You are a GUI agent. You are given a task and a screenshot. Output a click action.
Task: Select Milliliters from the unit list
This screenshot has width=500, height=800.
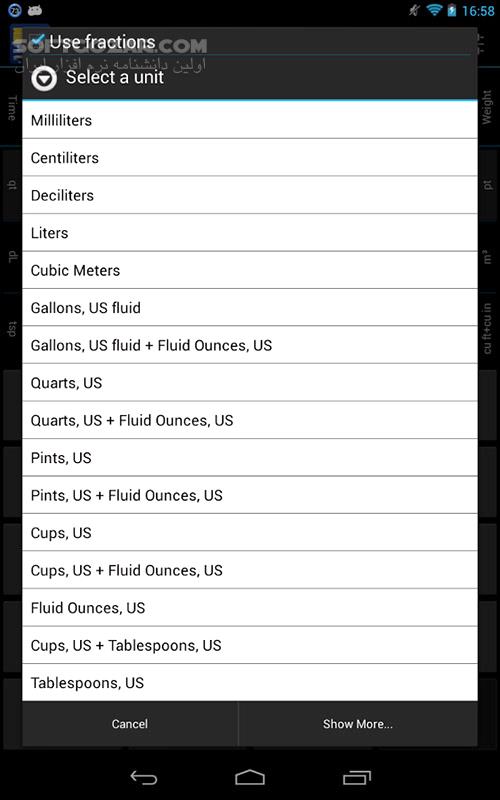(x=249, y=120)
